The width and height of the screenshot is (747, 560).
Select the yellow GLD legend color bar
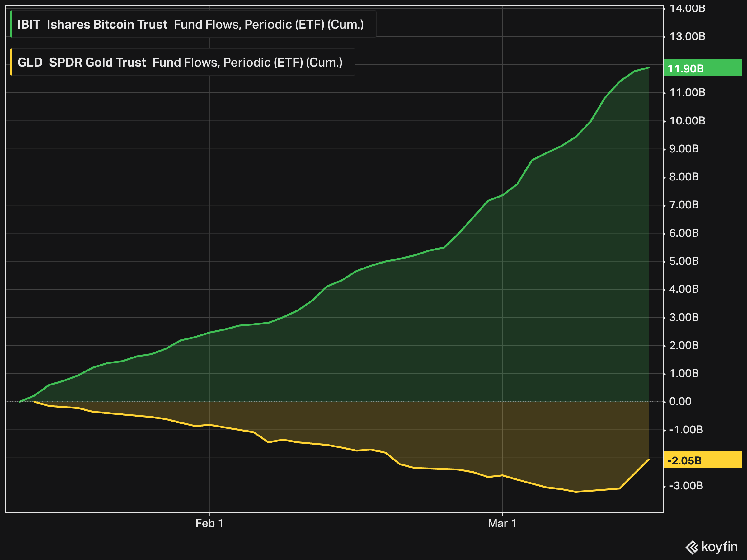click(x=12, y=62)
